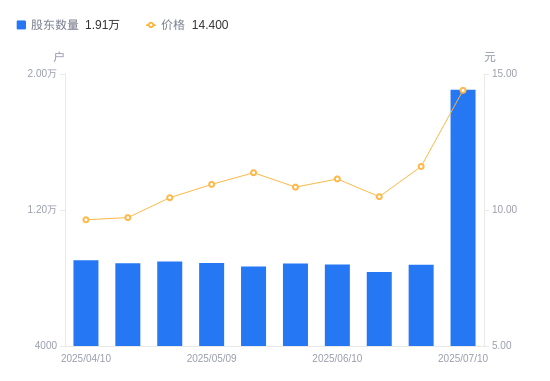This screenshot has height=381, width=550.
Task: Click the orange price point above 2025/05/09
Action: pos(212,185)
